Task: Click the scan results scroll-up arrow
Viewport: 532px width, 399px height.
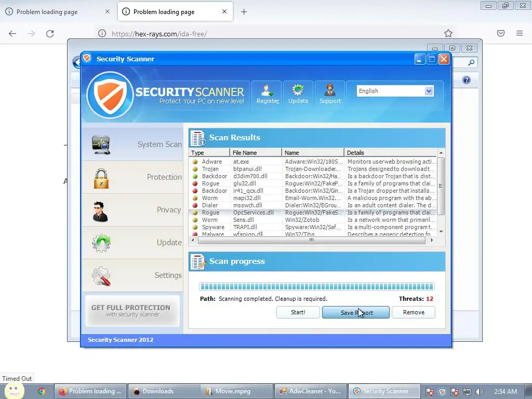Action: click(x=441, y=153)
